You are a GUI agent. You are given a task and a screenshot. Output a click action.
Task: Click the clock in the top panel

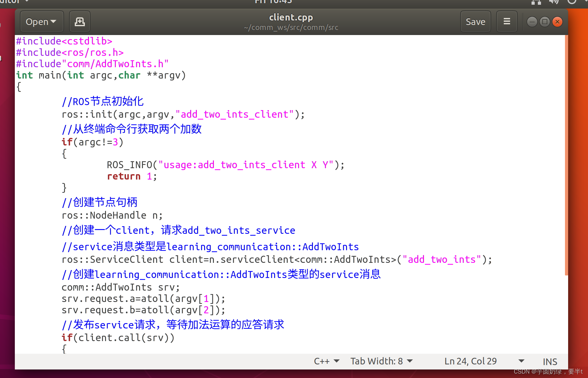tap(273, 2)
